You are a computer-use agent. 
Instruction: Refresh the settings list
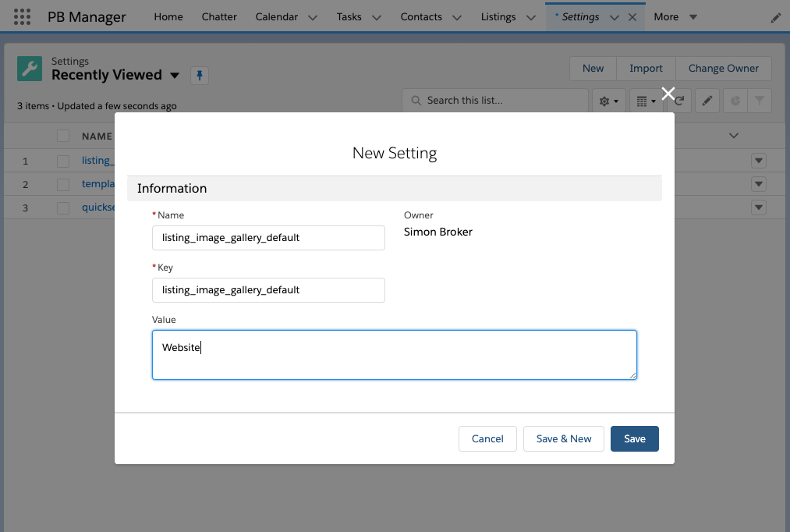[679, 101]
